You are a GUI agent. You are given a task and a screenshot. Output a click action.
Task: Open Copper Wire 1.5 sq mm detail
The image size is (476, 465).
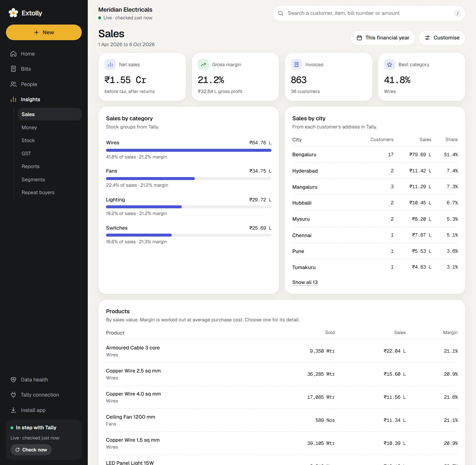(x=282, y=443)
